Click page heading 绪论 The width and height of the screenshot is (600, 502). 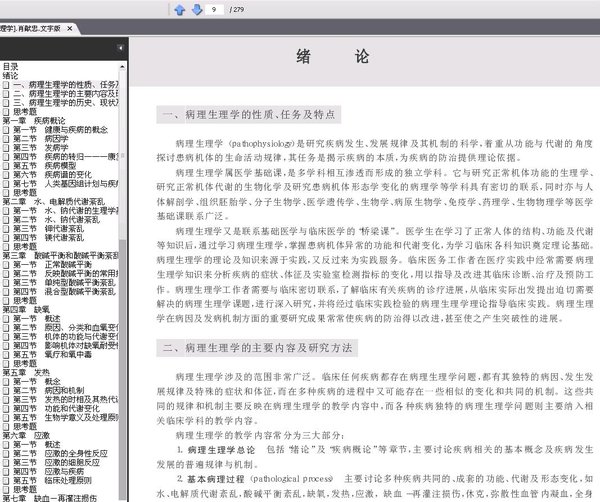(x=332, y=57)
